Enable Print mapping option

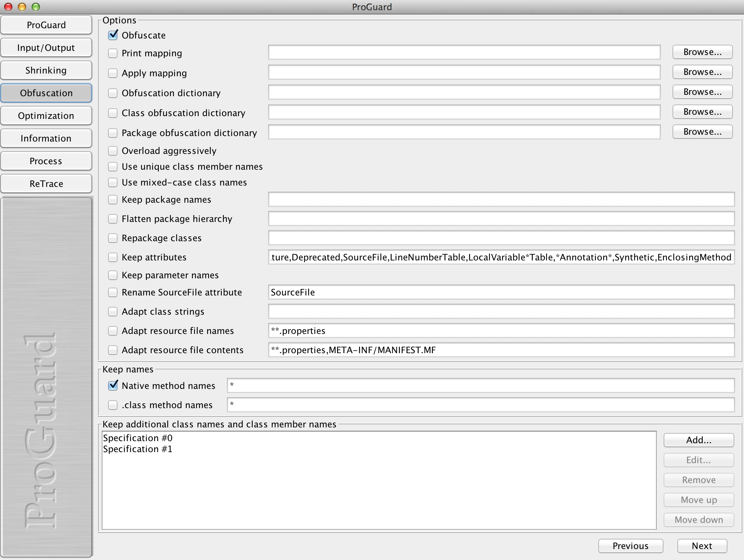pos(113,53)
